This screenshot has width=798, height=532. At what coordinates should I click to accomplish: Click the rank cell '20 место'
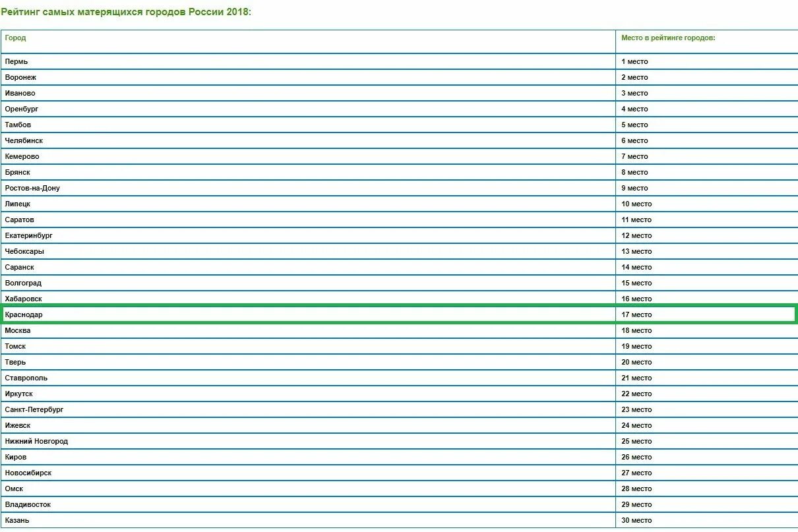(x=707, y=362)
